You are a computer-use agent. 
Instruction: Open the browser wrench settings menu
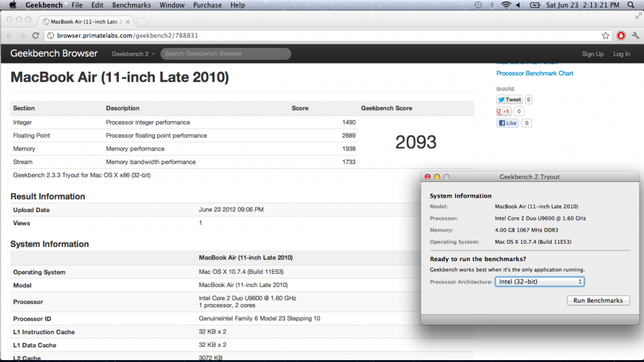click(636, 36)
